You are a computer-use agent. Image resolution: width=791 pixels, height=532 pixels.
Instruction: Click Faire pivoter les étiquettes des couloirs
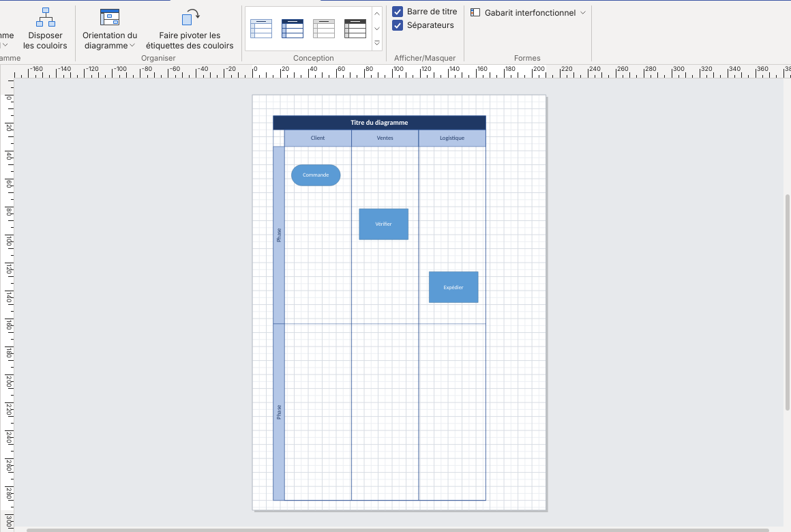pyautogui.click(x=190, y=29)
